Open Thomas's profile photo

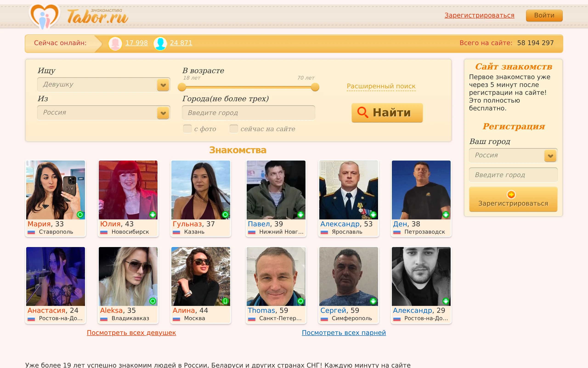point(276,276)
